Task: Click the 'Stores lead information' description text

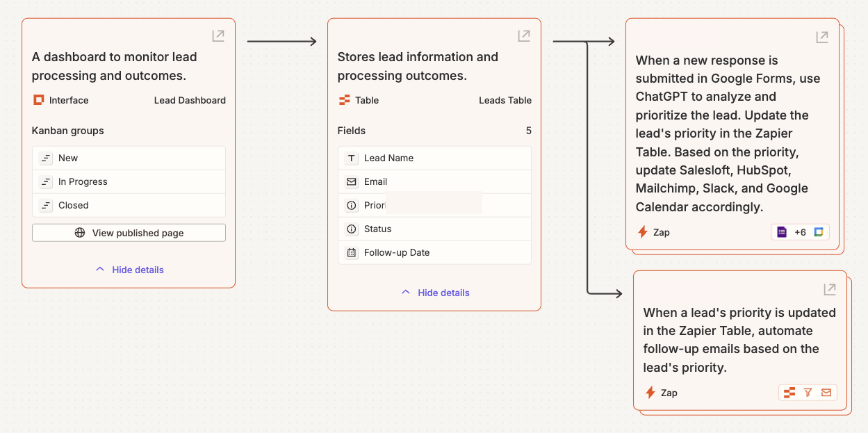Action: [418, 66]
